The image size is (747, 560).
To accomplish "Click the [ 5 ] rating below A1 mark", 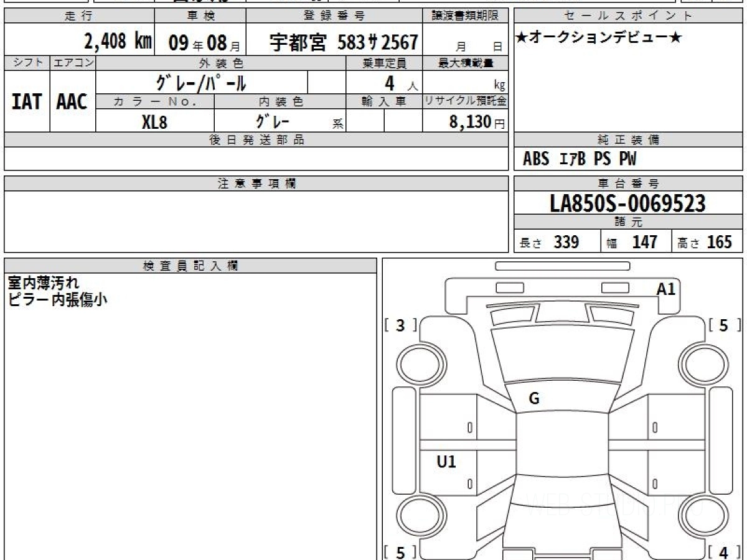I will point(723,325).
